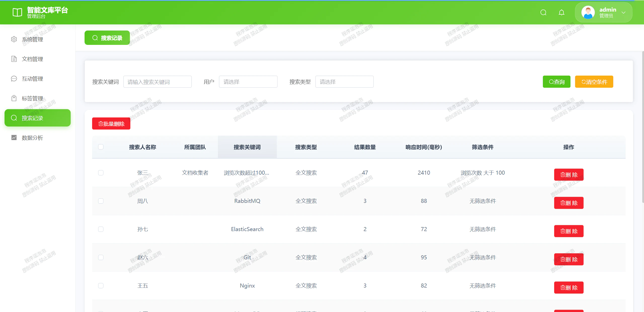This screenshot has height=312, width=644.
Task: Open 互动管理 in the sidebar
Action: (38, 79)
